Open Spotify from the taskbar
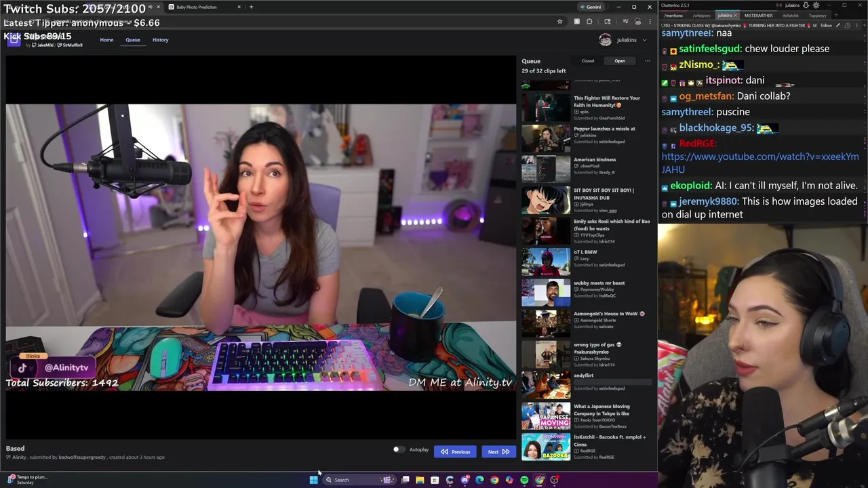Image resolution: width=868 pixels, height=488 pixels. pos(524,480)
